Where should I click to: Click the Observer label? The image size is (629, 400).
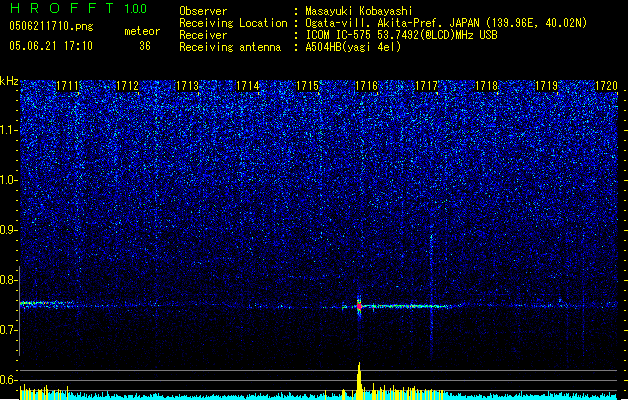(203, 11)
